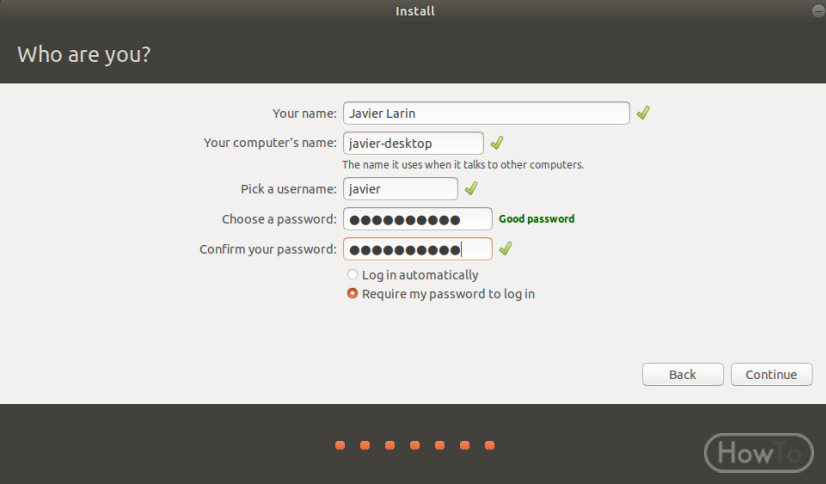Click the Good password strength label
The width and height of the screenshot is (826, 484).
click(536, 219)
